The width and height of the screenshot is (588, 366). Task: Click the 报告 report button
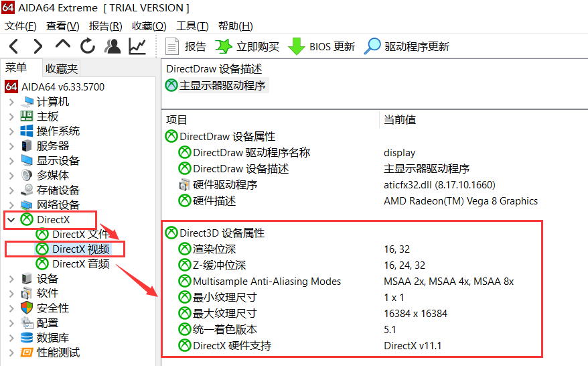click(186, 46)
